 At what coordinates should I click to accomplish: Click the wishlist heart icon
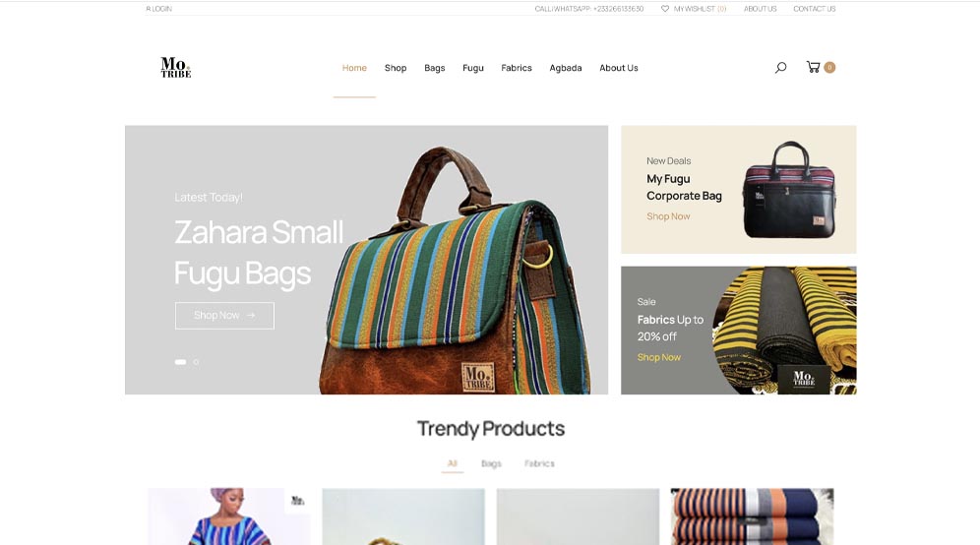pyautogui.click(x=665, y=9)
